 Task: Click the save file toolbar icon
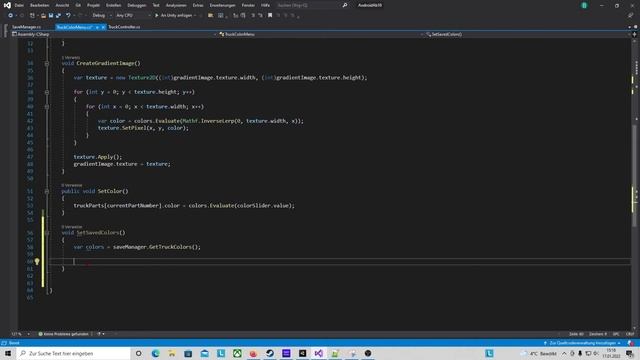(51, 16)
